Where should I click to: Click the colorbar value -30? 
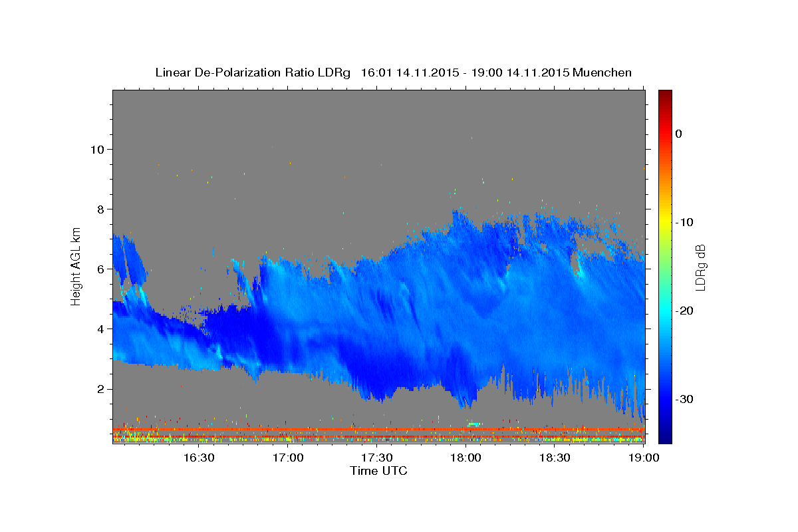685,399
